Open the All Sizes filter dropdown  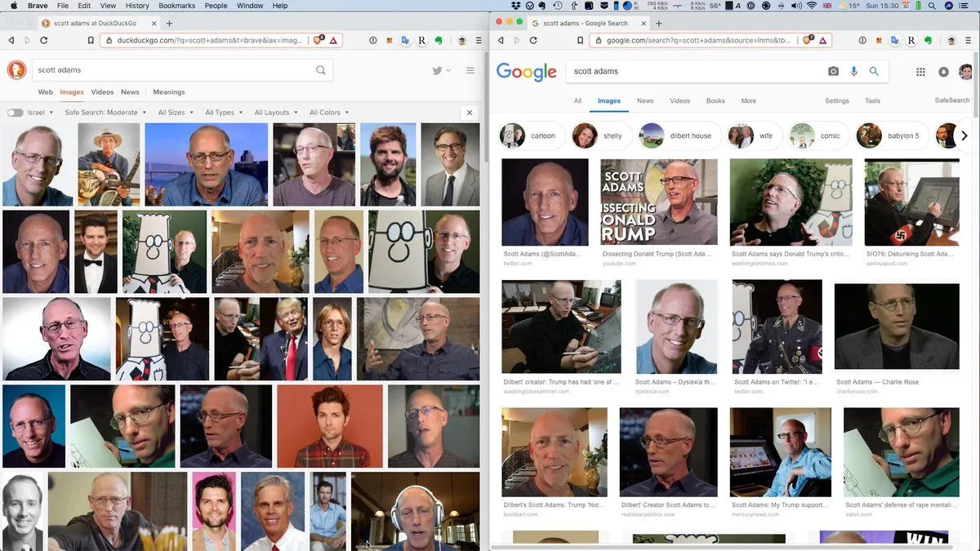point(176,113)
